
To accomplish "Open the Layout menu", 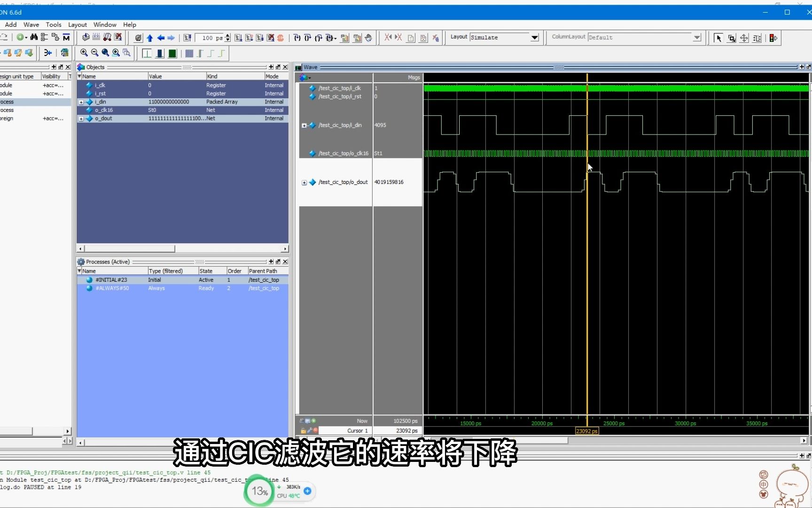I will click(78, 24).
